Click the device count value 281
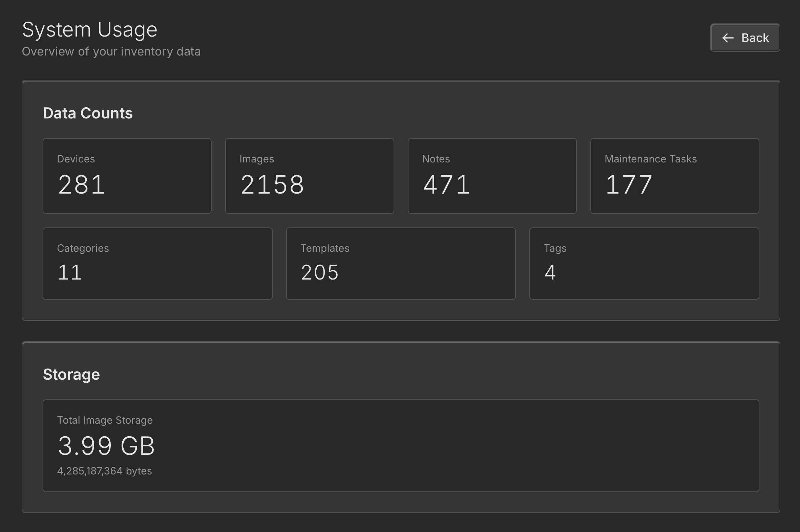Screen dimensions: 800x532 coord(82,184)
